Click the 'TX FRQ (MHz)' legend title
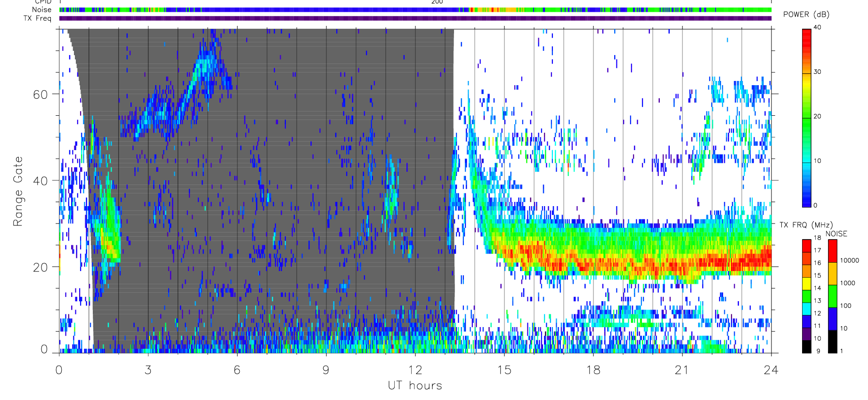The height and width of the screenshot is (400, 868). tap(806, 225)
